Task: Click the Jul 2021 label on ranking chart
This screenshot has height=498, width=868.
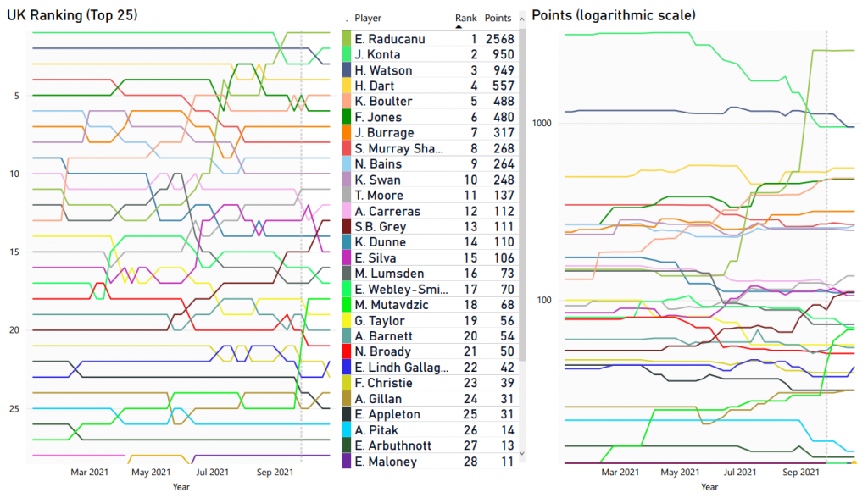Action: (212, 472)
